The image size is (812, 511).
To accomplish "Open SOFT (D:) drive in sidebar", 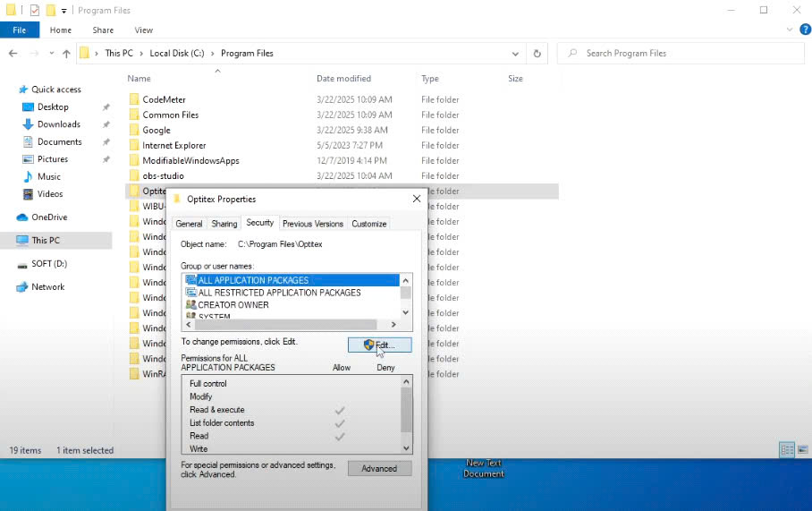I will 49,264.
